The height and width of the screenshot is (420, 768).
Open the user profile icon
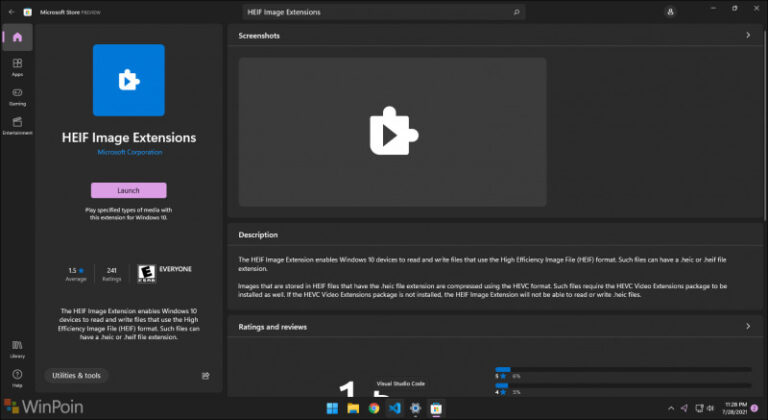668,12
